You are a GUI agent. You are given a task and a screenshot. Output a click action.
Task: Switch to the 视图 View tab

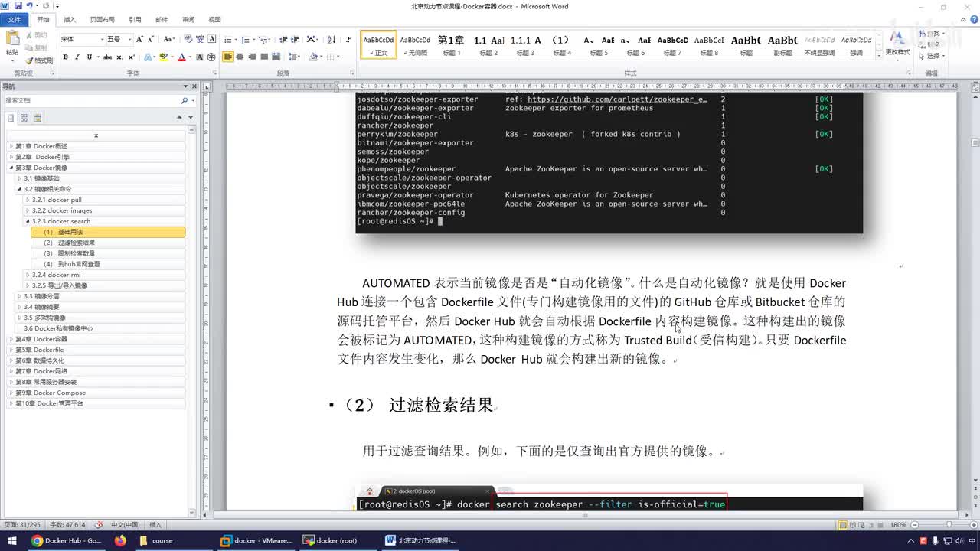(215, 19)
